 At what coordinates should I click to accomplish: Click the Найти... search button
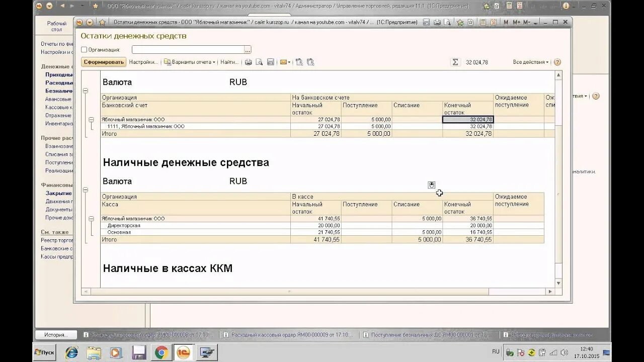click(229, 62)
